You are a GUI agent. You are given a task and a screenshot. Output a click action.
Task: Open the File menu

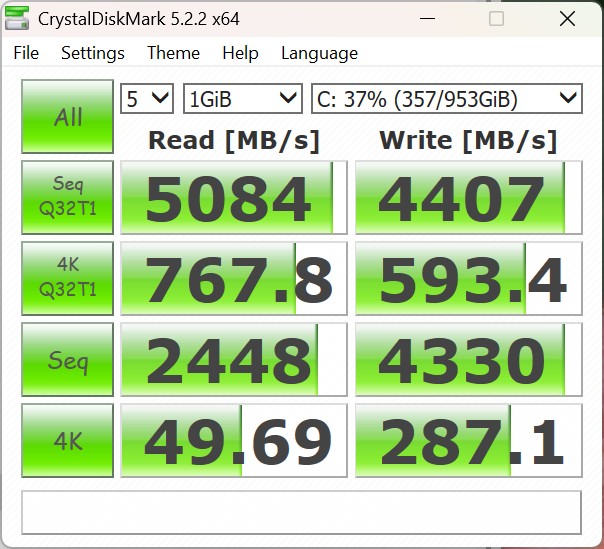26,53
